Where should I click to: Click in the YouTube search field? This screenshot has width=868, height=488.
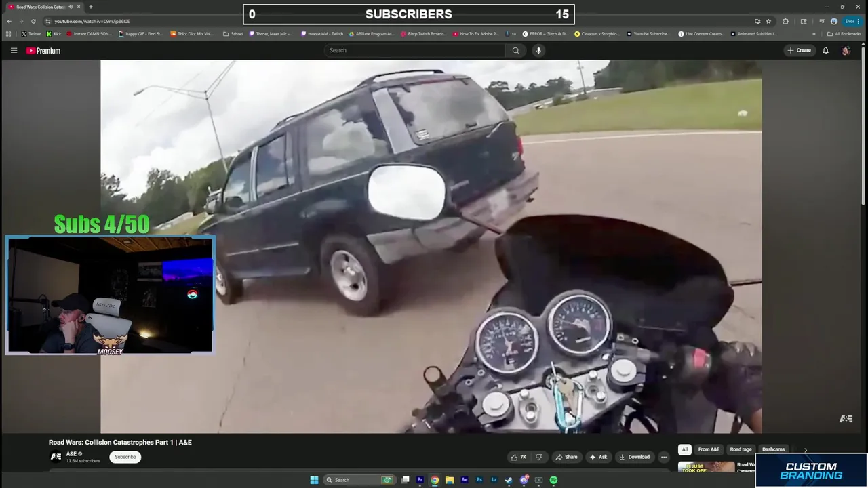[414, 50]
